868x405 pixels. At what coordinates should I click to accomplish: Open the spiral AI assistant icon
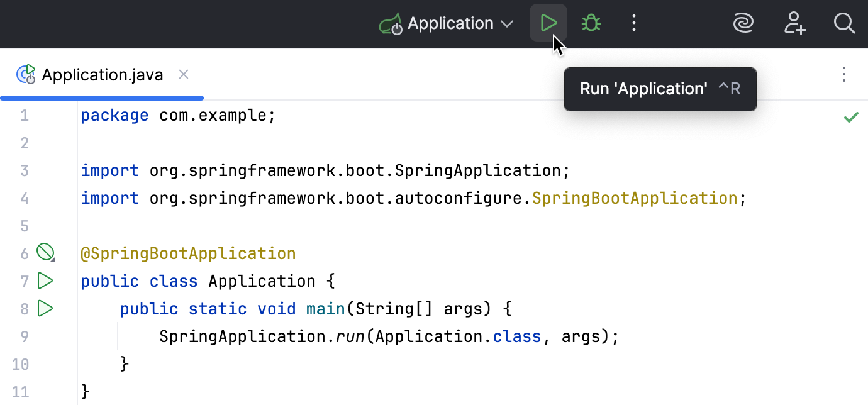point(743,24)
